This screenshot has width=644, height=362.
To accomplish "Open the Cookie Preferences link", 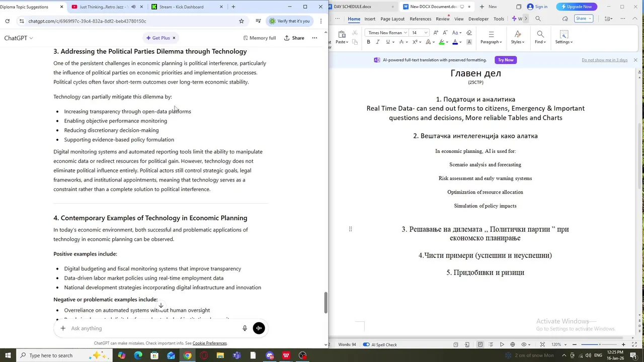I will 210,343.
